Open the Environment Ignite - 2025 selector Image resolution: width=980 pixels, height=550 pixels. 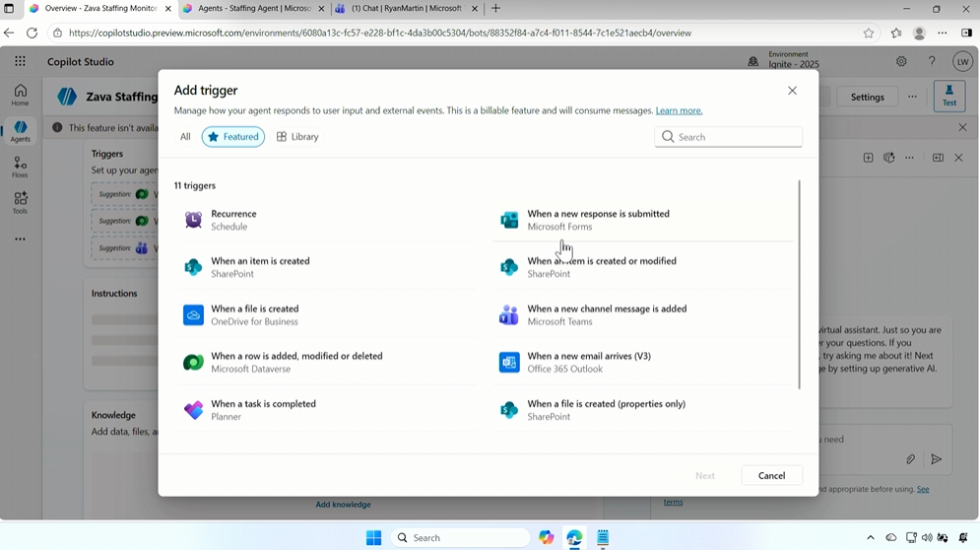pyautogui.click(x=784, y=60)
